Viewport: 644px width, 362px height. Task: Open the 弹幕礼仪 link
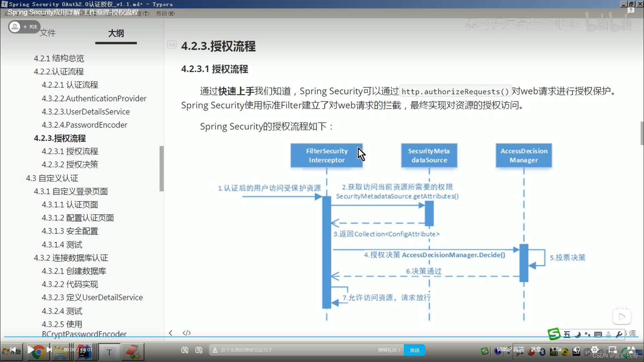point(389,350)
